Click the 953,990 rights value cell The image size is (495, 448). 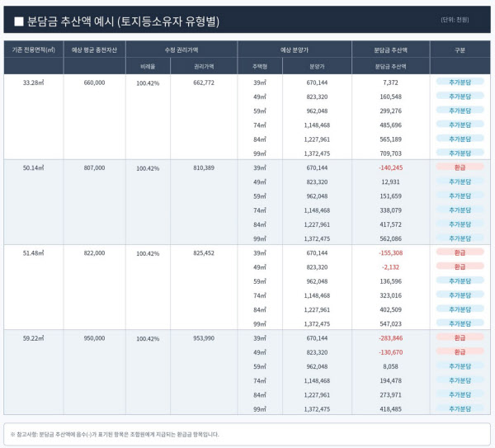click(204, 338)
